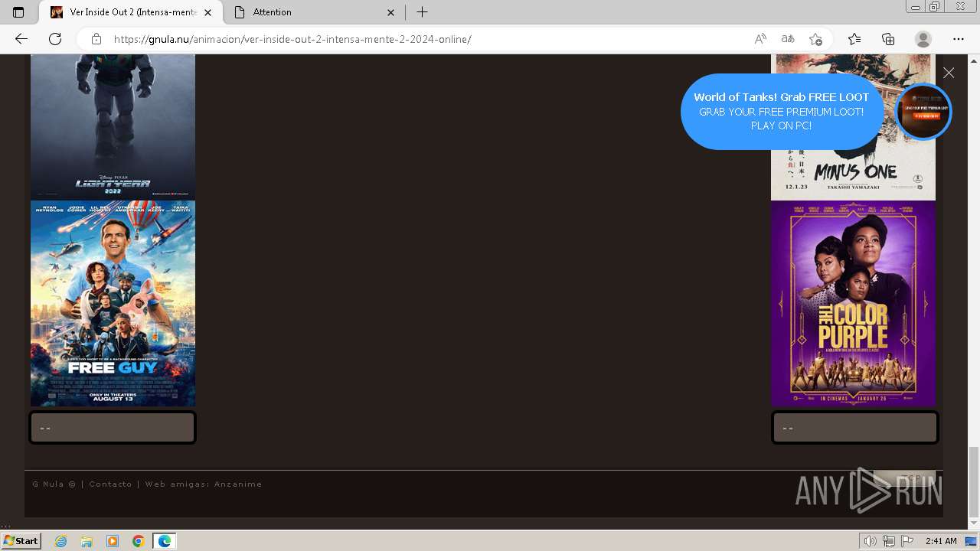Open the Favorites list
Image resolution: width=980 pixels, height=551 pixels.
click(x=854, y=39)
